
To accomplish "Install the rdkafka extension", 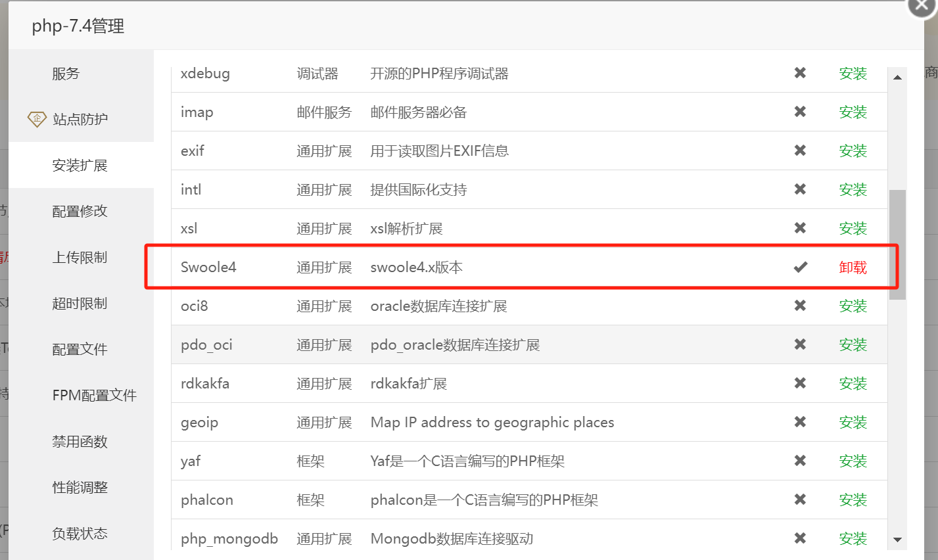I will coord(853,383).
